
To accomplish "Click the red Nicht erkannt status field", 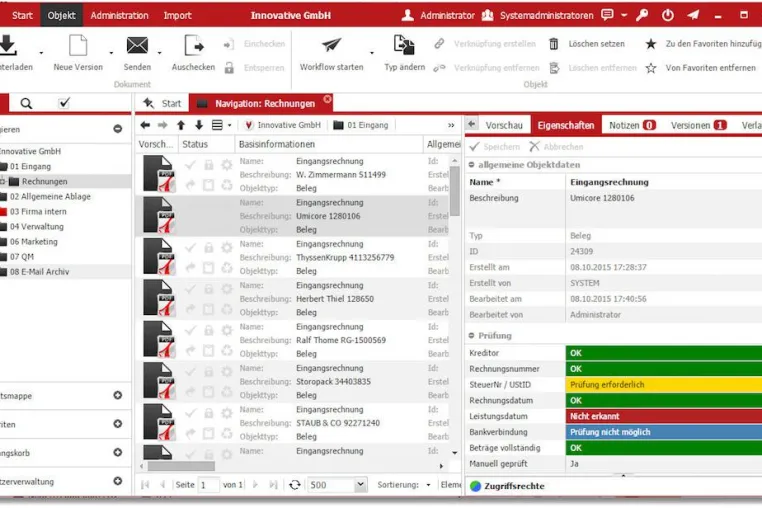I will (x=664, y=416).
